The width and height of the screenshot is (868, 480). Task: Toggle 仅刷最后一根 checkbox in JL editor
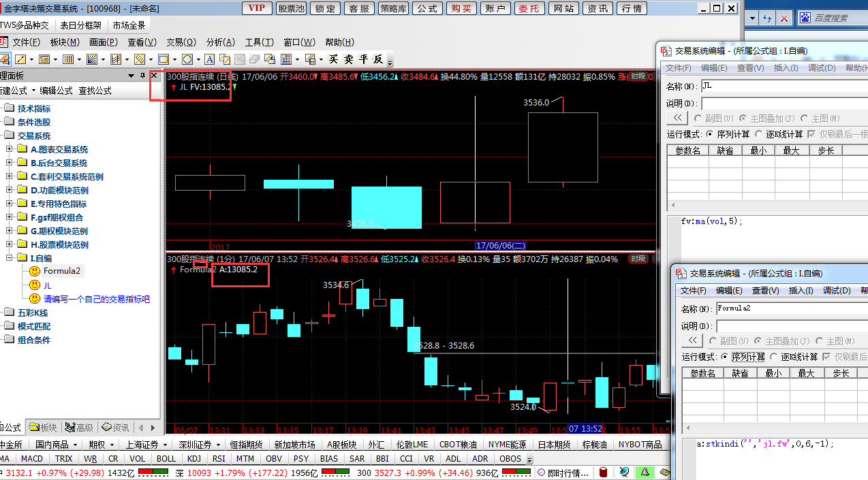[x=811, y=134]
